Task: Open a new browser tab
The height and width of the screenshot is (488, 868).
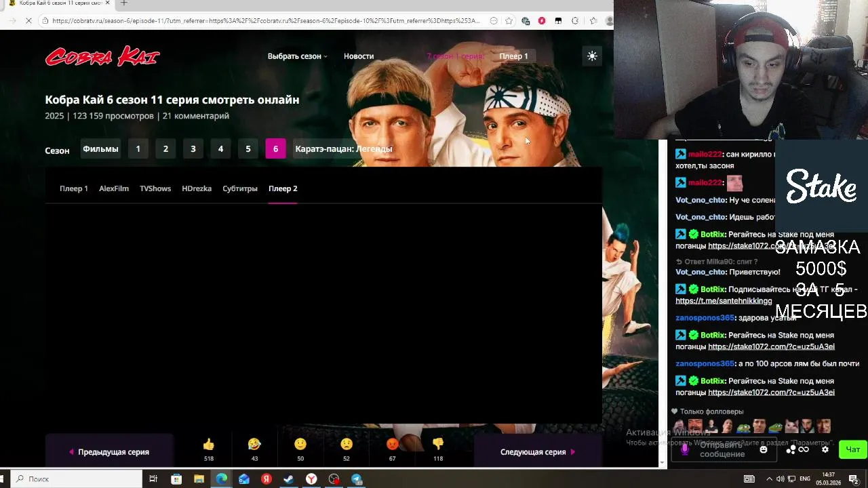Action: (x=123, y=3)
